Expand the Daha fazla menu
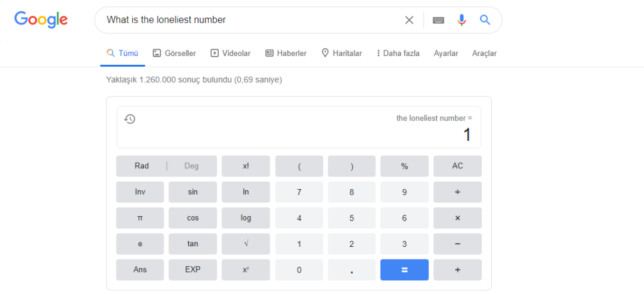 click(x=397, y=53)
